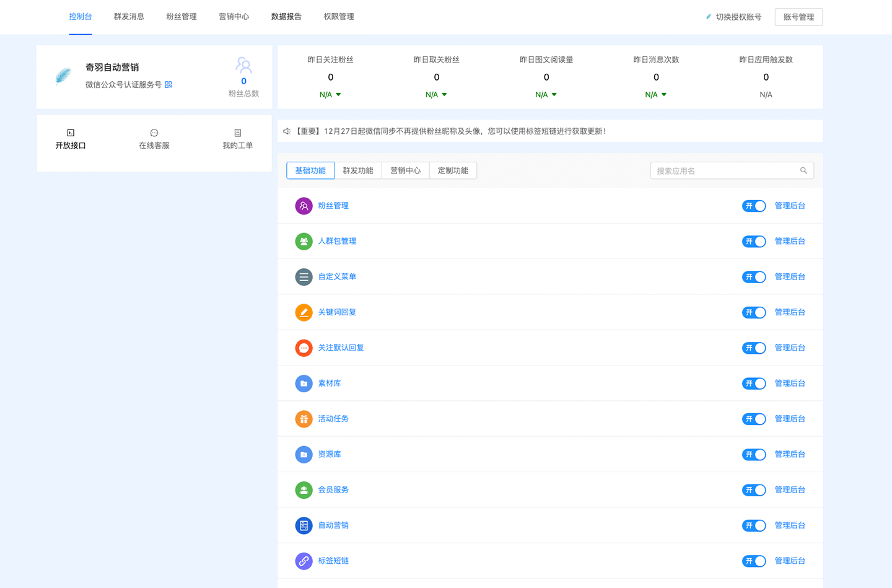This screenshot has height=588, width=892.
Task: Click the blue 资源库 folder icon
Action: pos(304,455)
